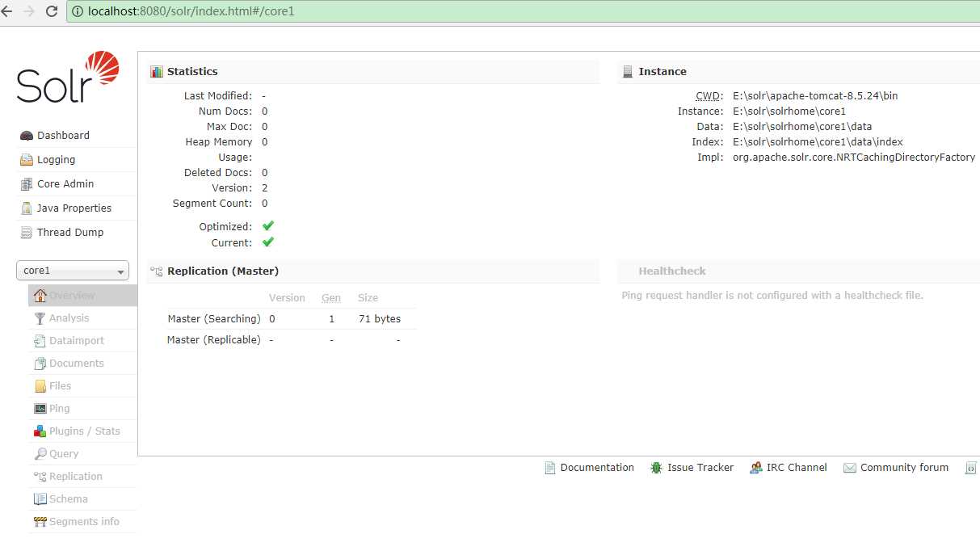Open the Documentation link
Image resolution: width=980 pixels, height=551 pixels.
(x=597, y=468)
